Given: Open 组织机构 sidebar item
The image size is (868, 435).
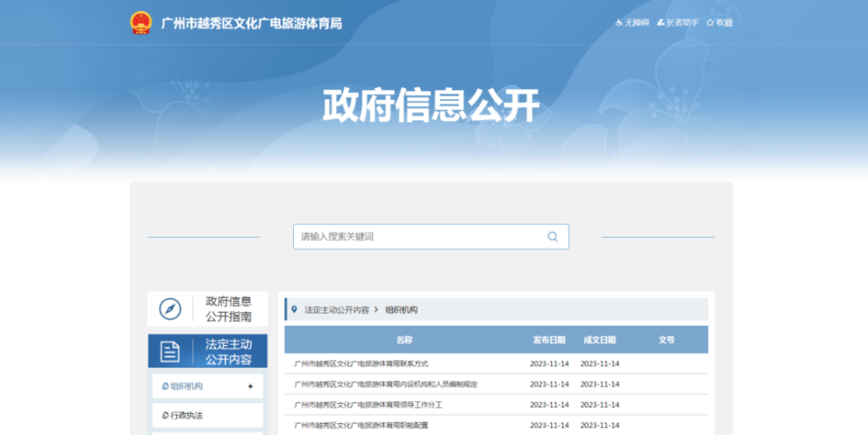Looking at the screenshot, I should click(x=207, y=386).
